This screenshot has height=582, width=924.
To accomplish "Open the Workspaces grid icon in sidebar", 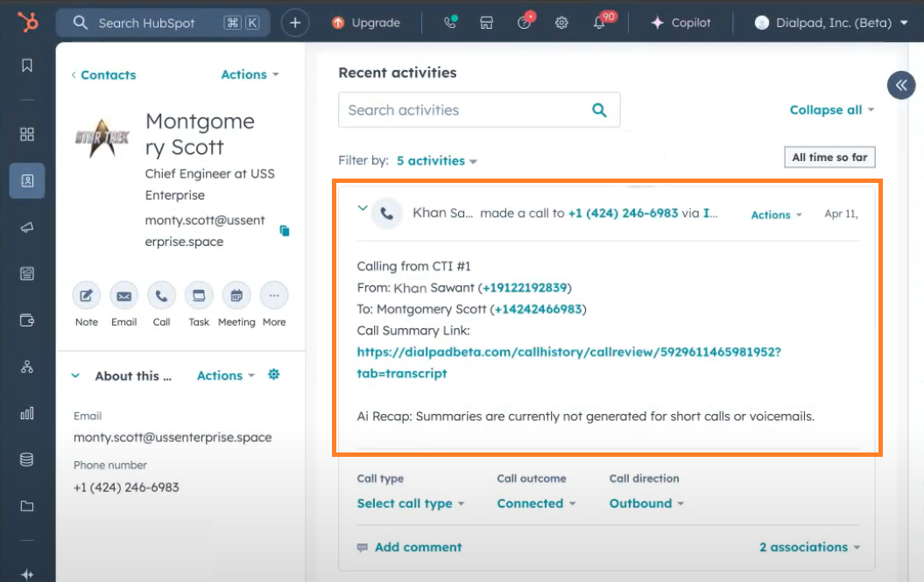I will 27,134.
